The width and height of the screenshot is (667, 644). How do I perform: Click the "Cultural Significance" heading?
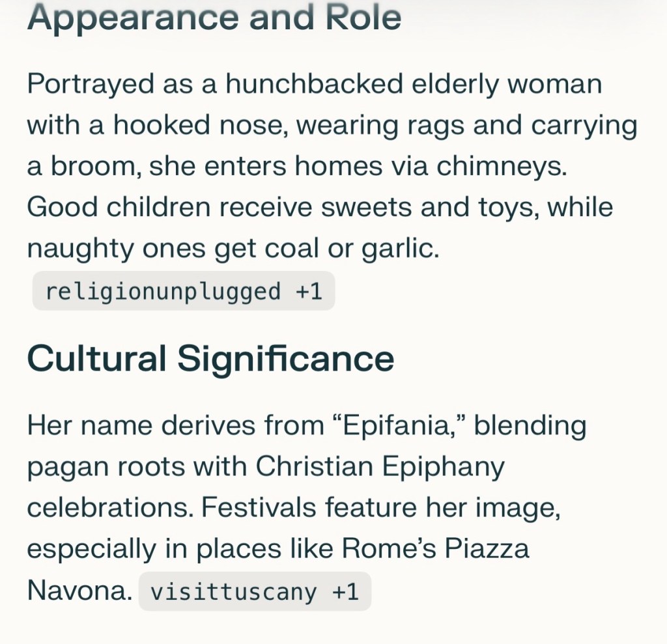(210, 358)
